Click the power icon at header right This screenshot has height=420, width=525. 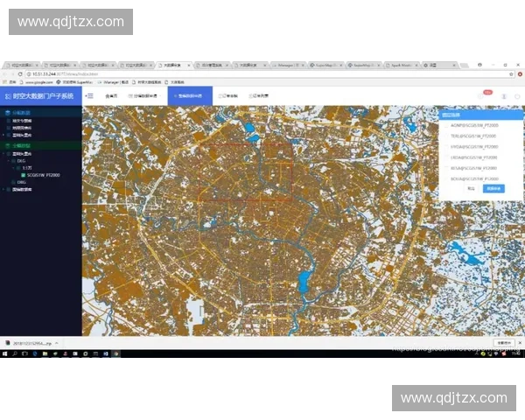click(x=517, y=96)
